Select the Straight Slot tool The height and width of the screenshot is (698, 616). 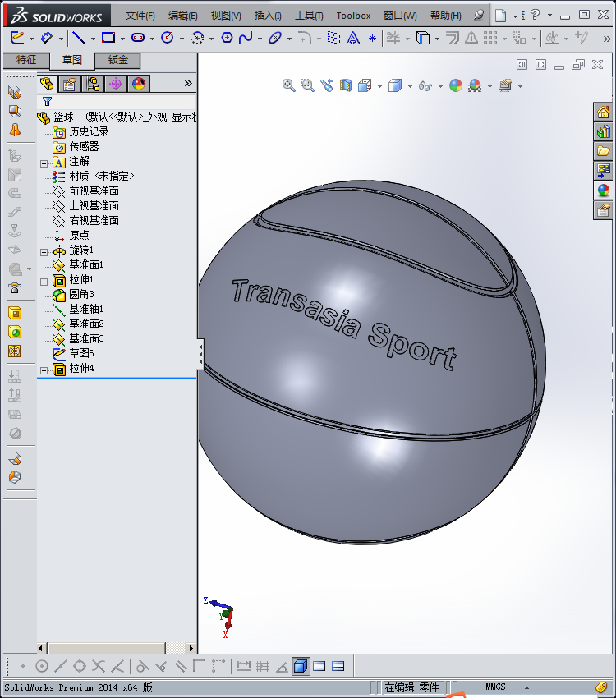pos(138,38)
